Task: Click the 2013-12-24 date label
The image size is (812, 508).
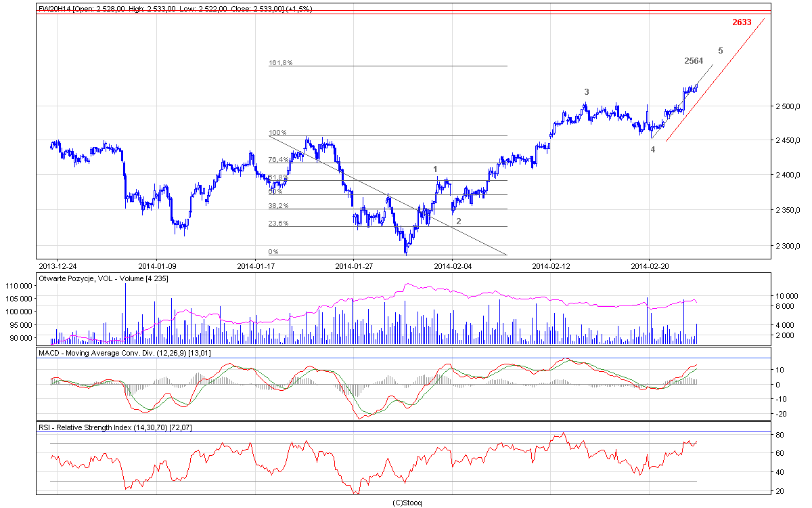Action: (x=58, y=266)
